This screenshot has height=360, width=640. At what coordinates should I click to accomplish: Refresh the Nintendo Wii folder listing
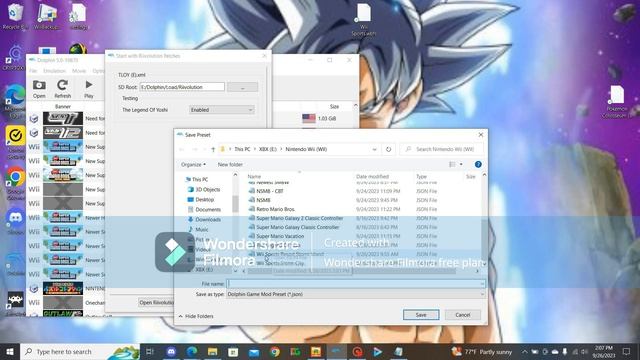pos(388,149)
